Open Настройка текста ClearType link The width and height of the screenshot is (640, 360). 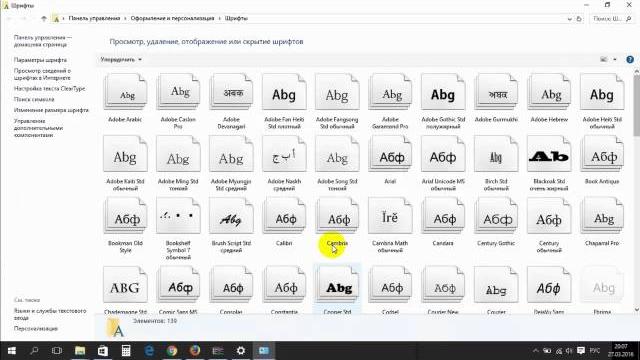pos(49,89)
